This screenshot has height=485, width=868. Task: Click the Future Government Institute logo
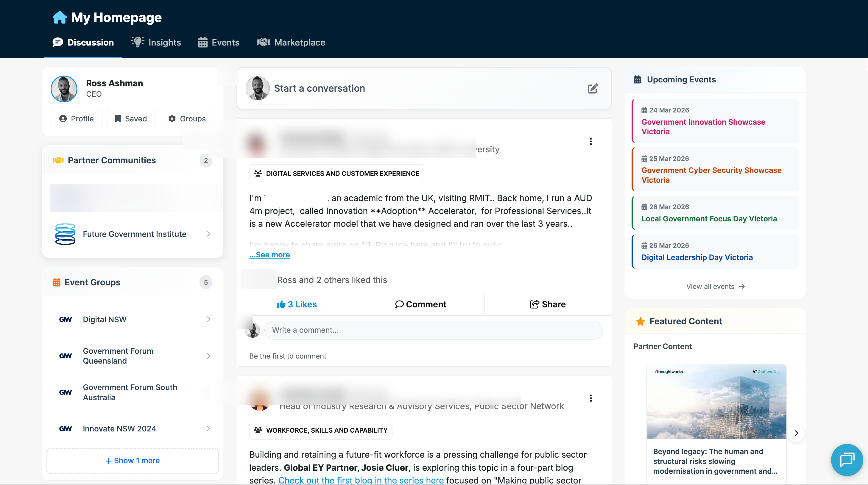tap(65, 234)
